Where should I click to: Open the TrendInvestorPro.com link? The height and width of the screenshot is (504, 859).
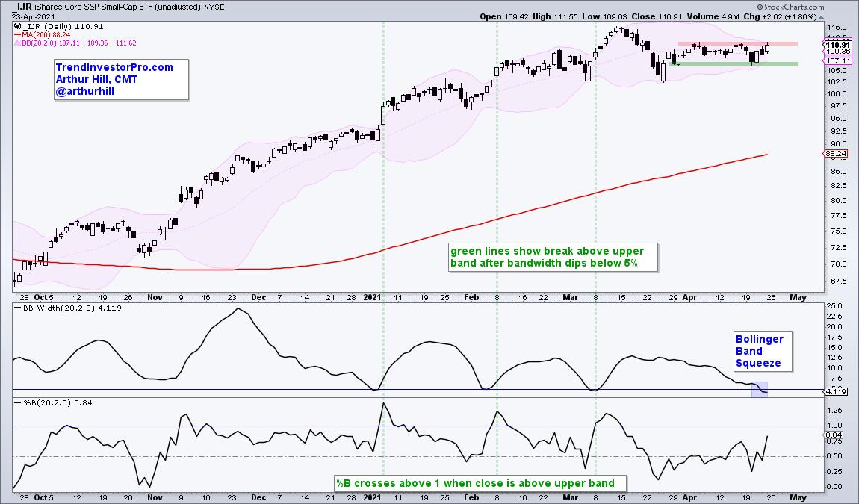click(114, 67)
